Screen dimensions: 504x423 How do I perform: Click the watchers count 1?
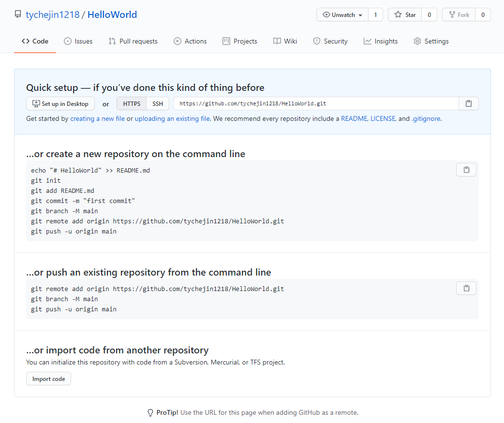click(375, 15)
